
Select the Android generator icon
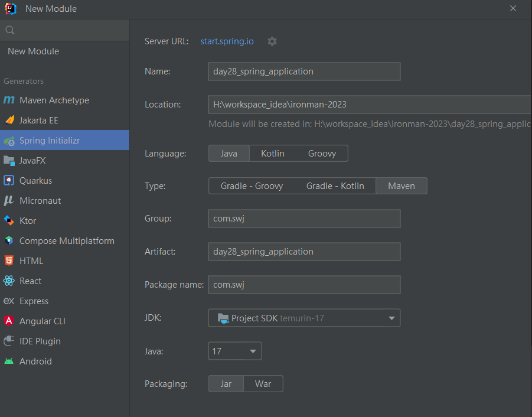click(9, 361)
